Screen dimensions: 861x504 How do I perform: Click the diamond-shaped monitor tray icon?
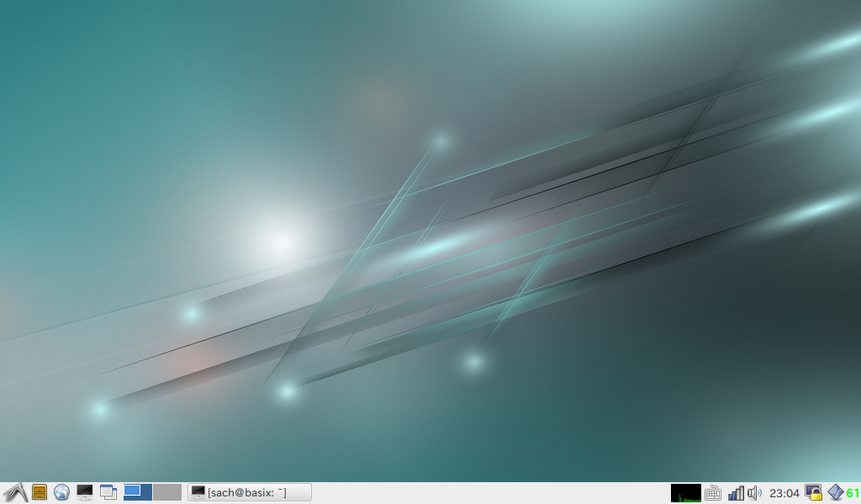coord(836,492)
